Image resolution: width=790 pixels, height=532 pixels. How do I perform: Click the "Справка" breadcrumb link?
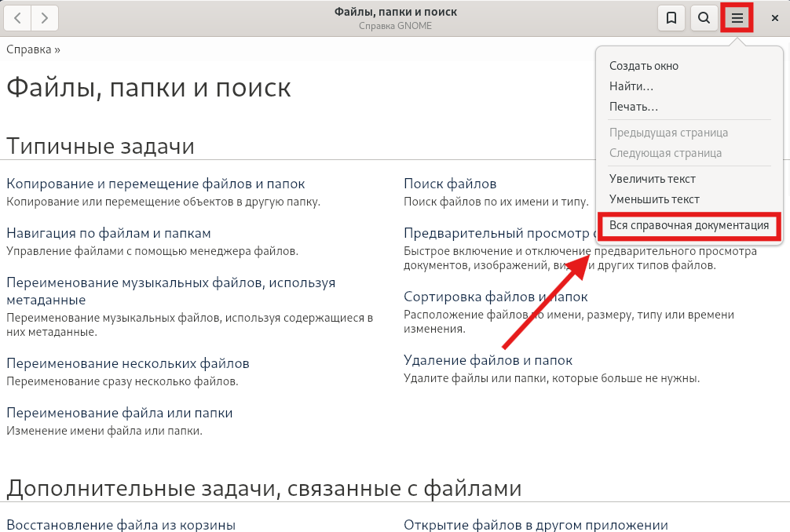point(29,49)
